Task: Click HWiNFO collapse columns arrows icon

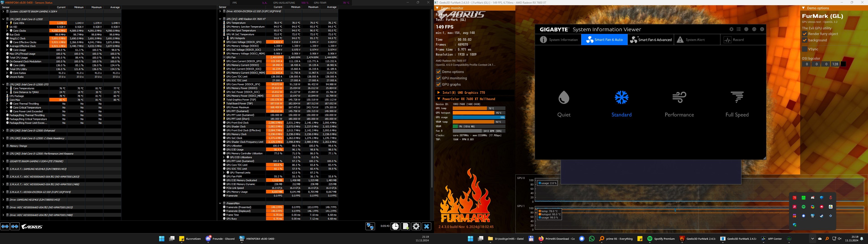Action: (x=15, y=226)
